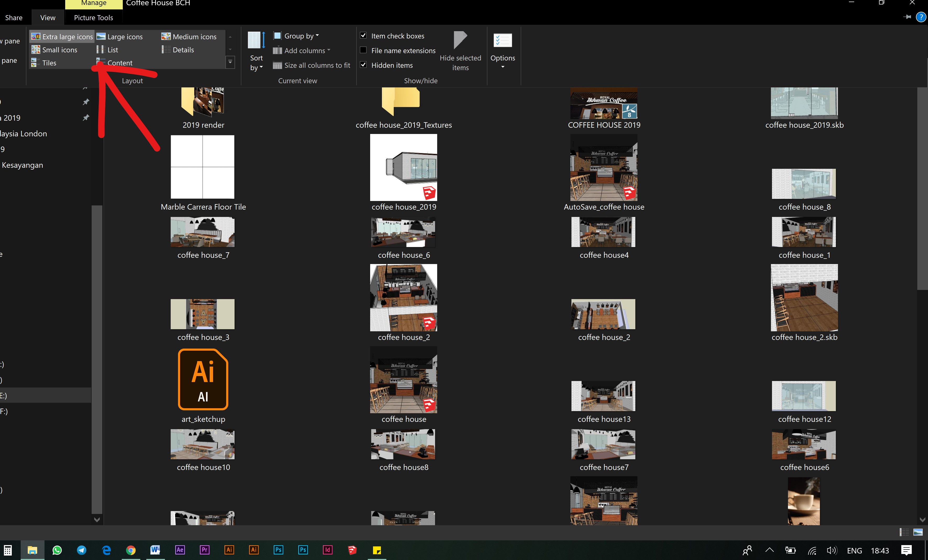
Task: Expand the layout gallery more arrow
Action: (230, 63)
